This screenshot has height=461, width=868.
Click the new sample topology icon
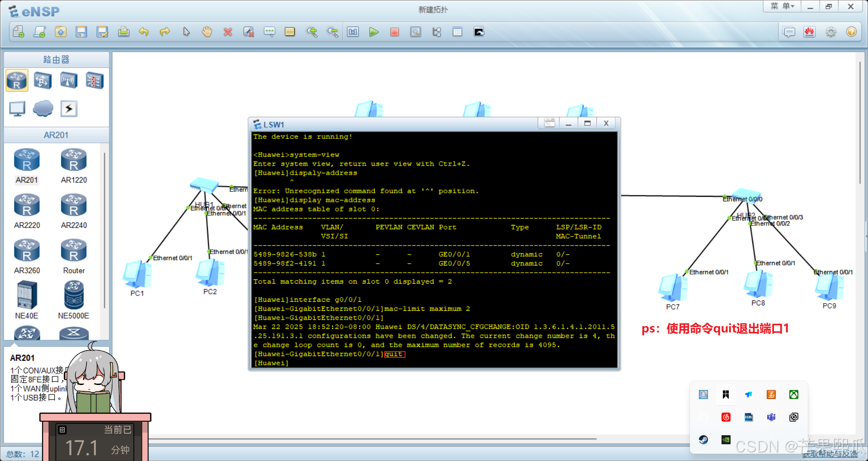pyautogui.click(x=40, y=32)
